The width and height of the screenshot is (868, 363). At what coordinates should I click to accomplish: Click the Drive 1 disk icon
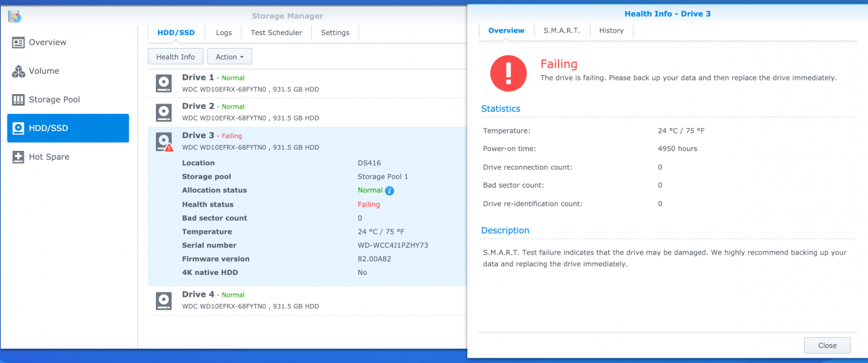[x=163, y=83]
